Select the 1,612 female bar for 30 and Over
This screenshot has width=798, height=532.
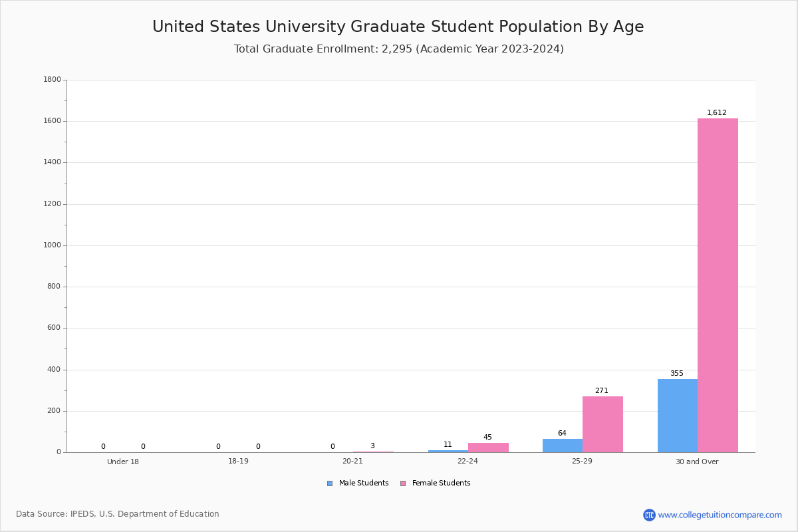point(718,285)
